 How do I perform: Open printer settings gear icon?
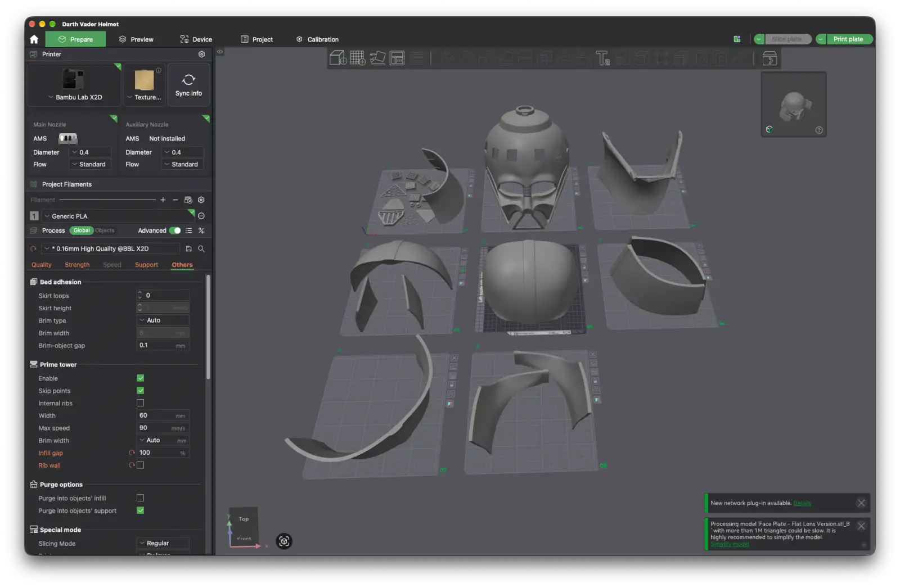tap(201, 55)
